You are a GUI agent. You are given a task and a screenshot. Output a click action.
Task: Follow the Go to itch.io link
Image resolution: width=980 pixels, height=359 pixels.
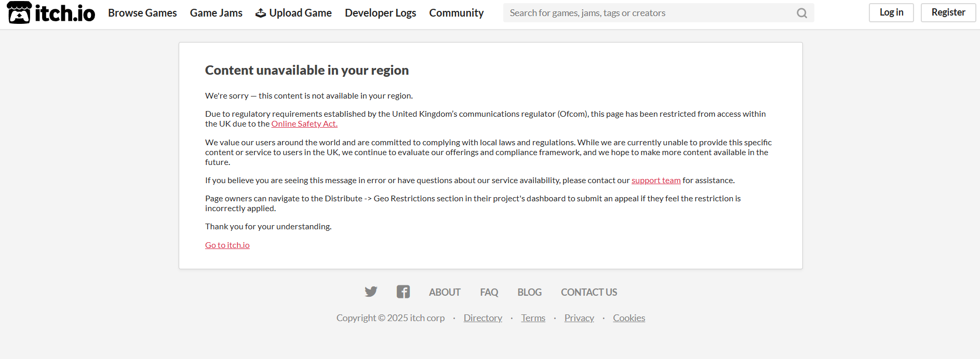227,245
